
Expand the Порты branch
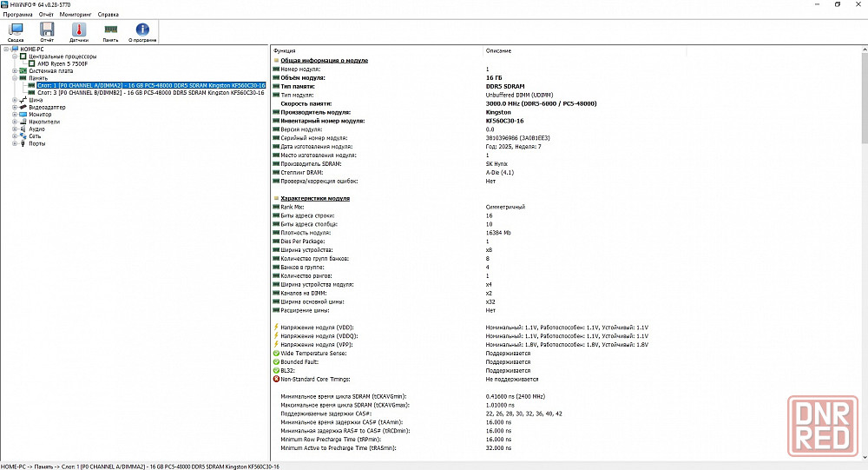click(15, 143)
